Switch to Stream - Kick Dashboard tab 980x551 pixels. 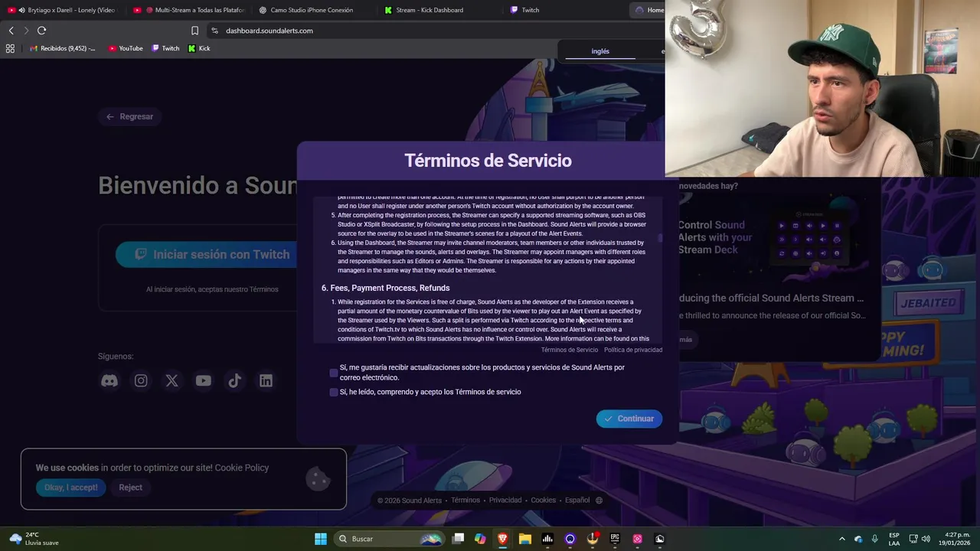point(438,10)
